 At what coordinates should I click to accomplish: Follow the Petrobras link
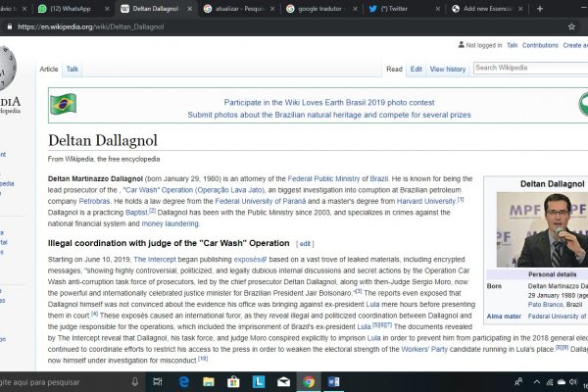point(94,202)
